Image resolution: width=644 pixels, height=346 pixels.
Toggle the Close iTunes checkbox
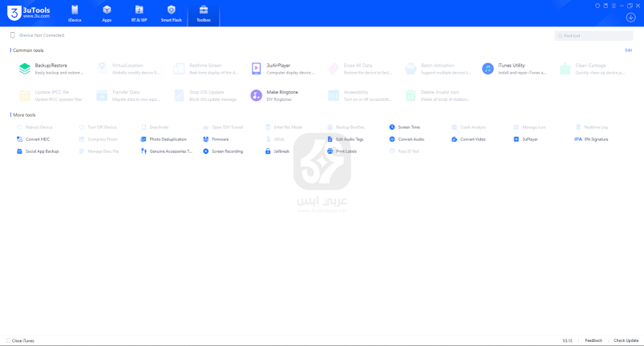(8, 340)
